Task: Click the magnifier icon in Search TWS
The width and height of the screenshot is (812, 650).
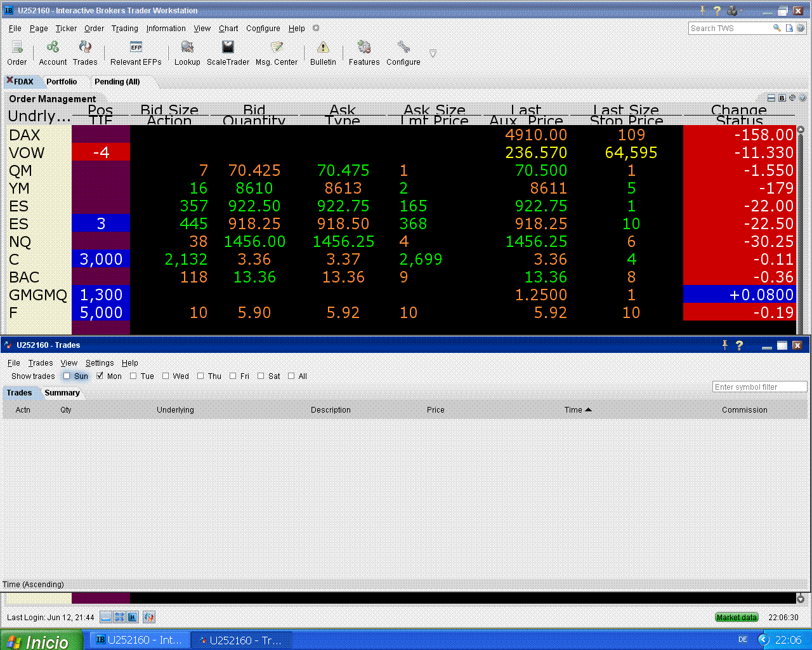Action: tap(776, 28)
